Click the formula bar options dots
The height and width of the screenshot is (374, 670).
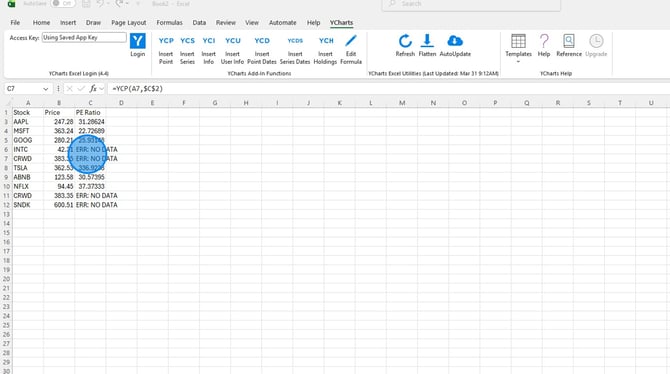pos(58,88)
